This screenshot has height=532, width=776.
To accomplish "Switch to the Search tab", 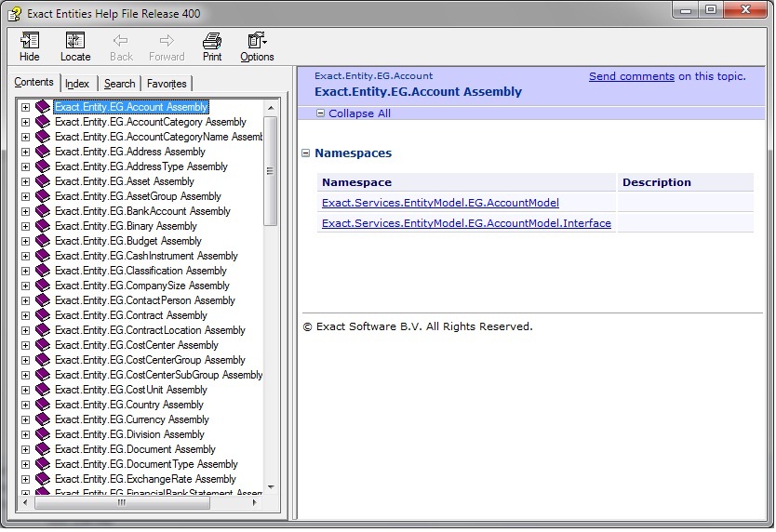I will click(119, 84).
